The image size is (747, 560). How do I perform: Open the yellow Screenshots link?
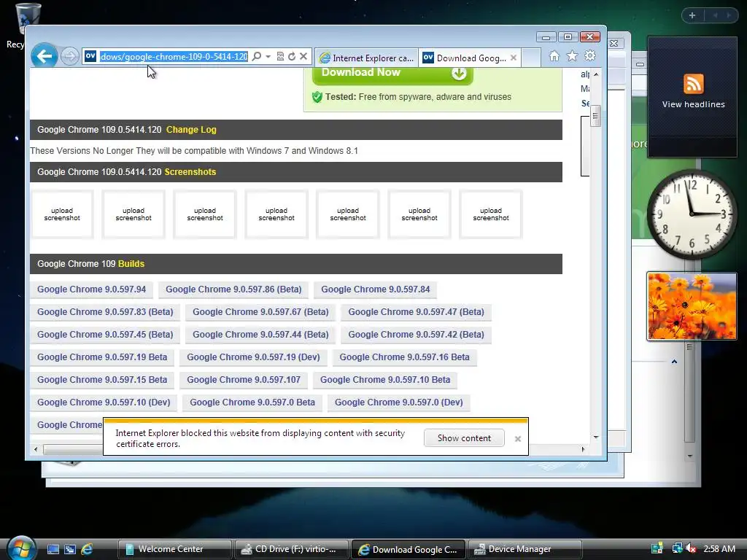(x=190, y=172)
